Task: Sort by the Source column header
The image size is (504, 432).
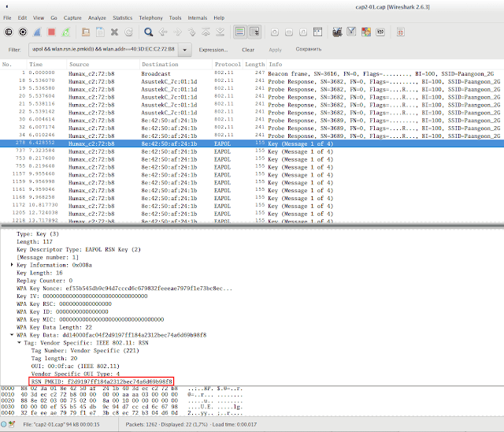Action: [x=103, y=65]
